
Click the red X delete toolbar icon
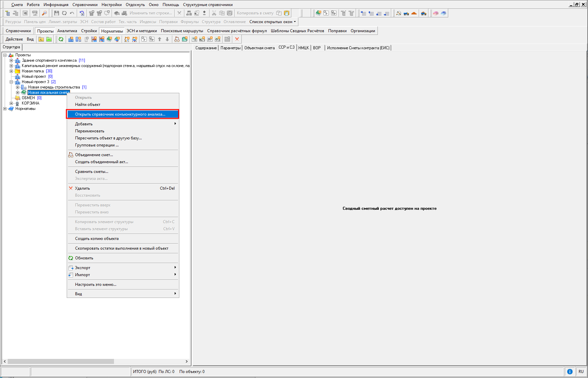pyautogui.click(x=237, y=39)
